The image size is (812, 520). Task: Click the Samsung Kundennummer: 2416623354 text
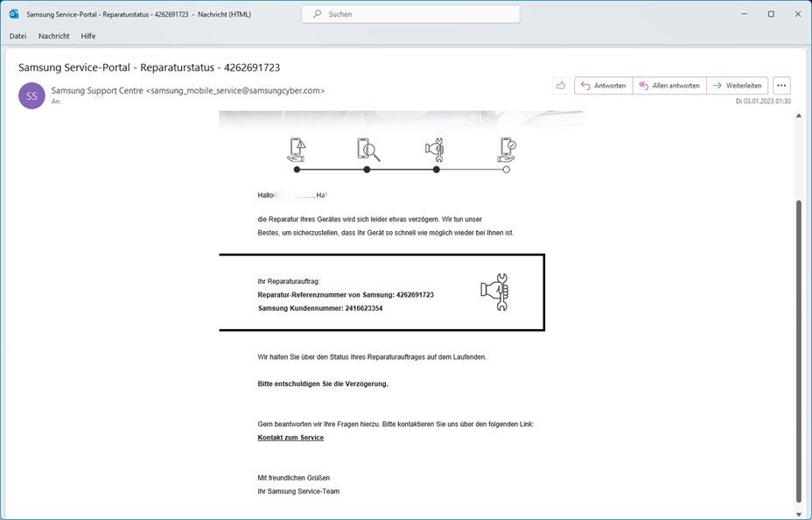click(x=320, y=308)
